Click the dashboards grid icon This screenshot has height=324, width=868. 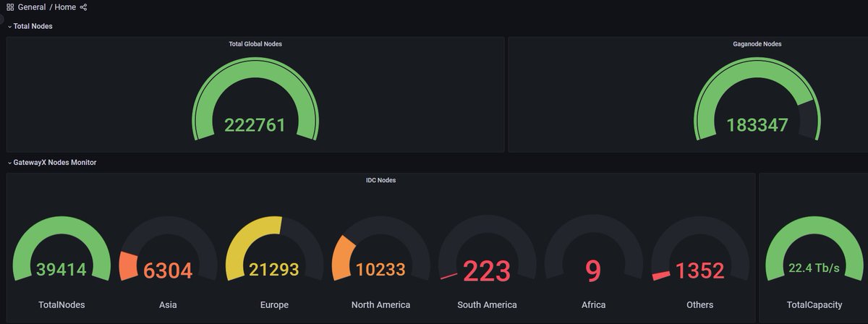click(10, 7)
